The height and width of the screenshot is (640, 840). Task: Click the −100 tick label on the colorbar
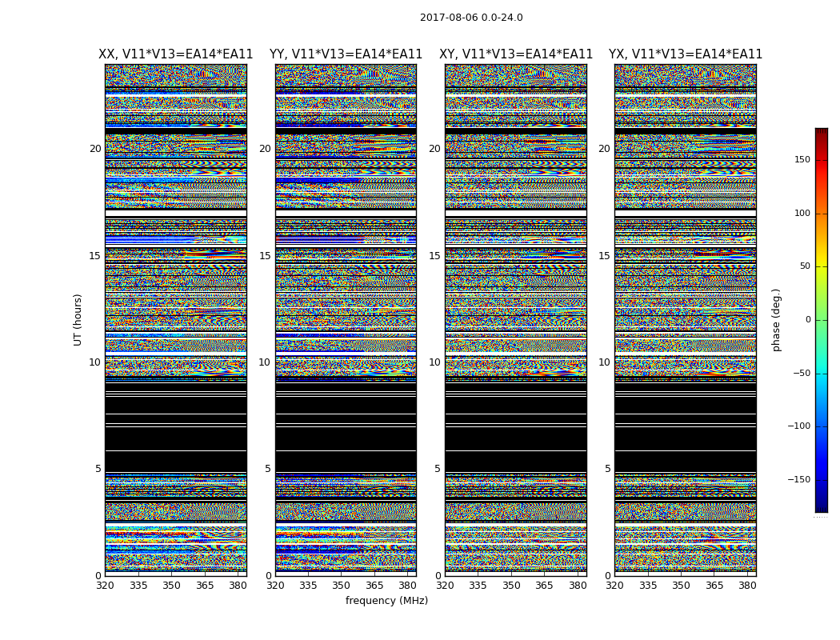798,426
